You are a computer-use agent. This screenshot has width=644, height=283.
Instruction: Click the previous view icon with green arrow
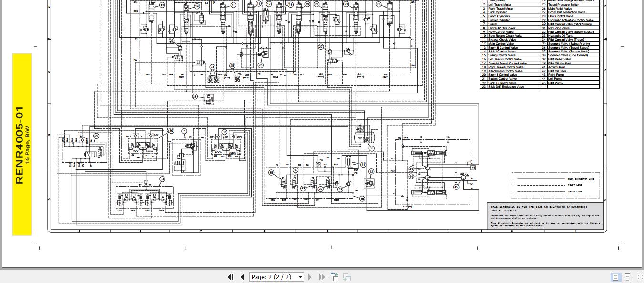coord(335,276)
